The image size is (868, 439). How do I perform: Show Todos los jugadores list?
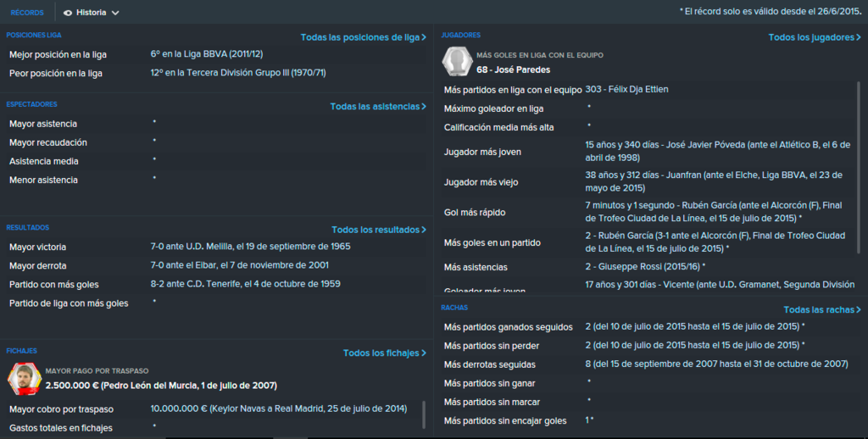815,37
